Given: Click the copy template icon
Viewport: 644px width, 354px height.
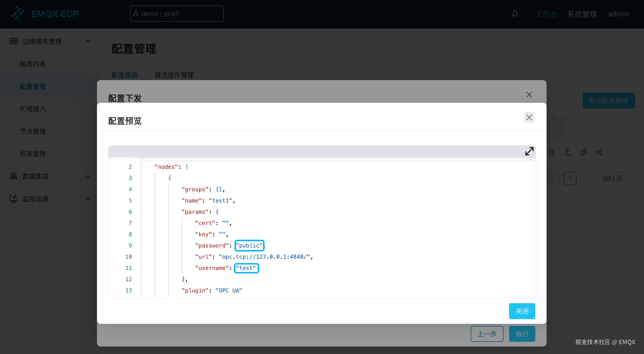Looking at the screenshot, I should point(583,152).
